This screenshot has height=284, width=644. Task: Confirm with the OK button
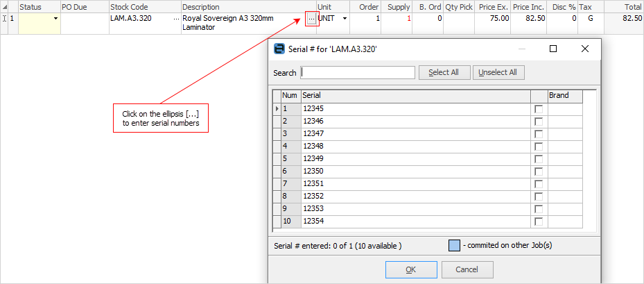410,269
